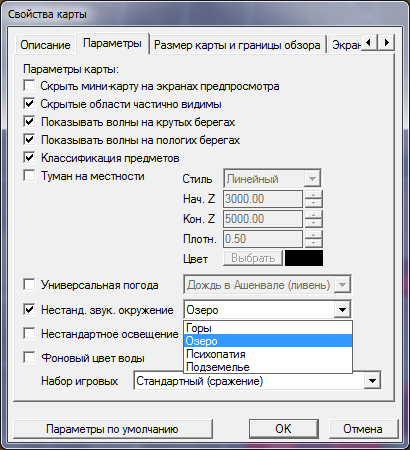Open the Размер карты и границы обзора tab
Viewport: 410px width, 450px height.
click(237, 45)
